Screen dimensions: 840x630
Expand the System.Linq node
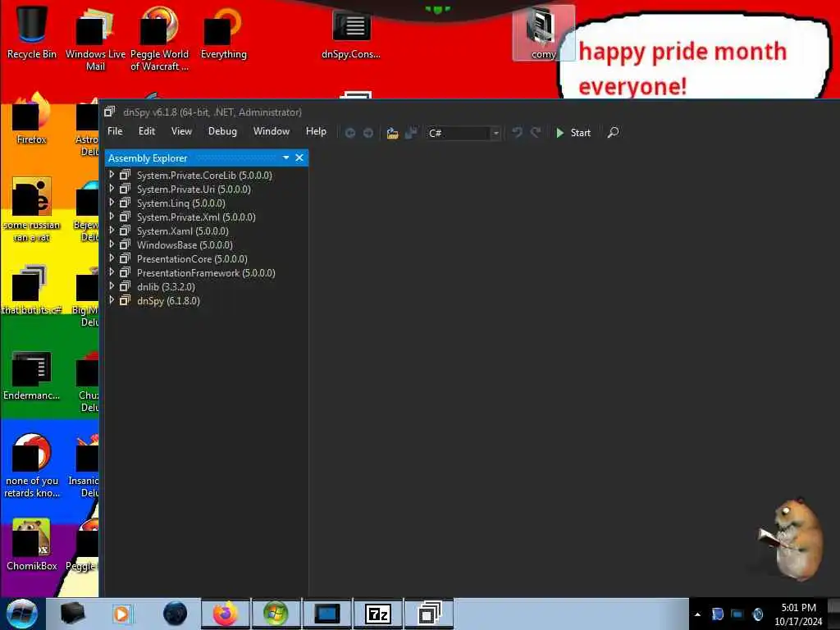click(112, 203)
